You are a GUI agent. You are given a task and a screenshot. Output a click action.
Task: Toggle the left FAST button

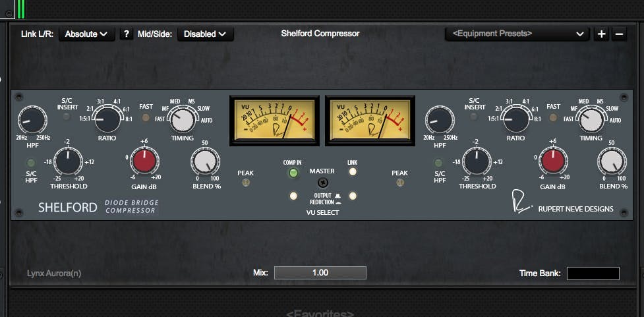(146, 118)
